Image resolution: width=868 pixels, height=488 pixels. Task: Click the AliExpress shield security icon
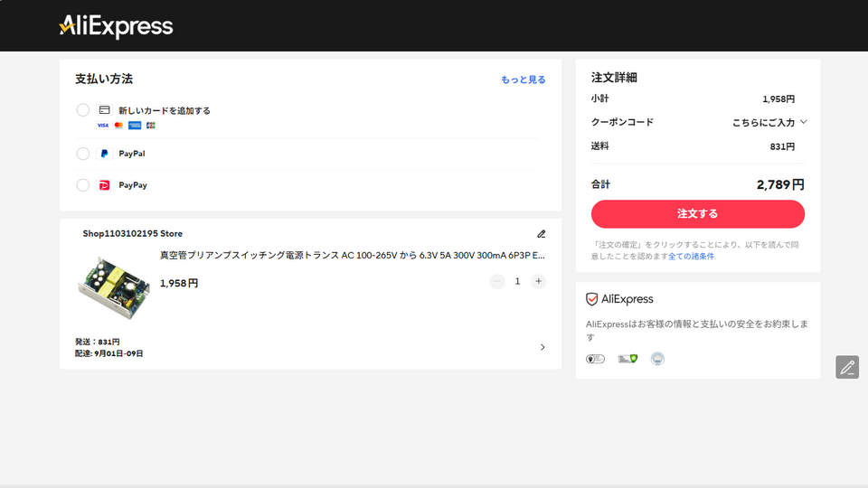click(592, 299)
